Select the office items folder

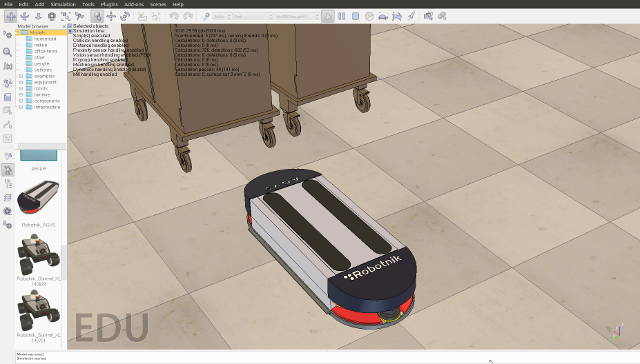[45, 51]
